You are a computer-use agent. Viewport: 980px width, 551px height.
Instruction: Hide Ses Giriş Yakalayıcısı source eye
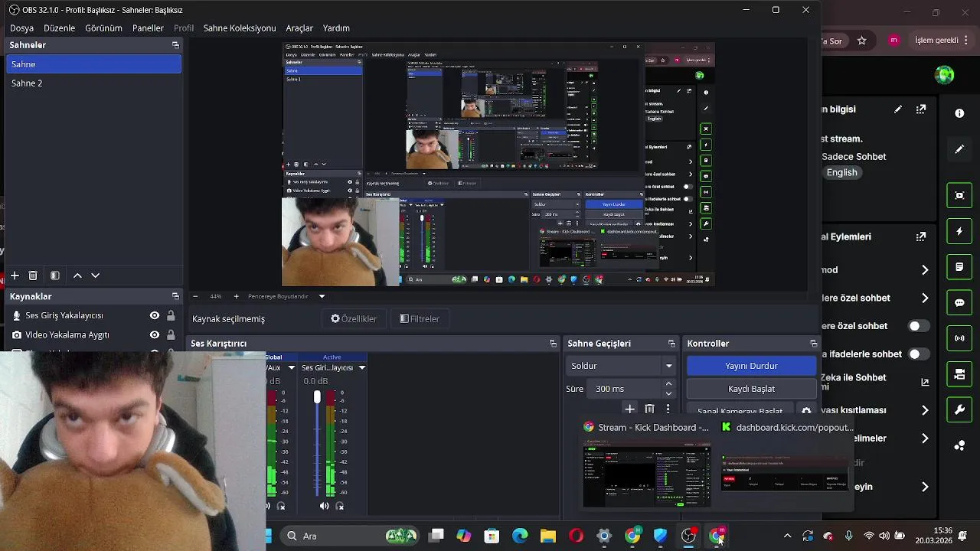155,315
